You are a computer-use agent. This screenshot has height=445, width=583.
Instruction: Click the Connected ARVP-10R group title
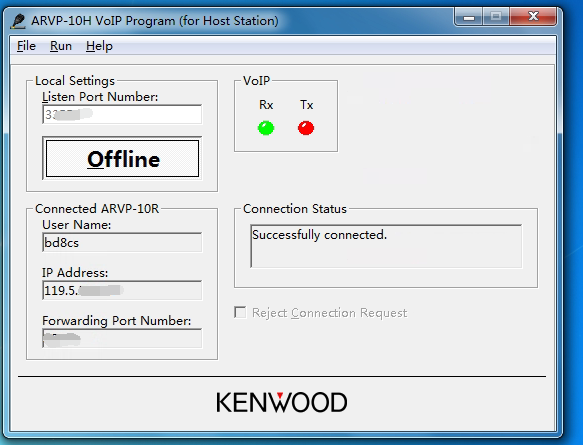[x=97, y=209]
